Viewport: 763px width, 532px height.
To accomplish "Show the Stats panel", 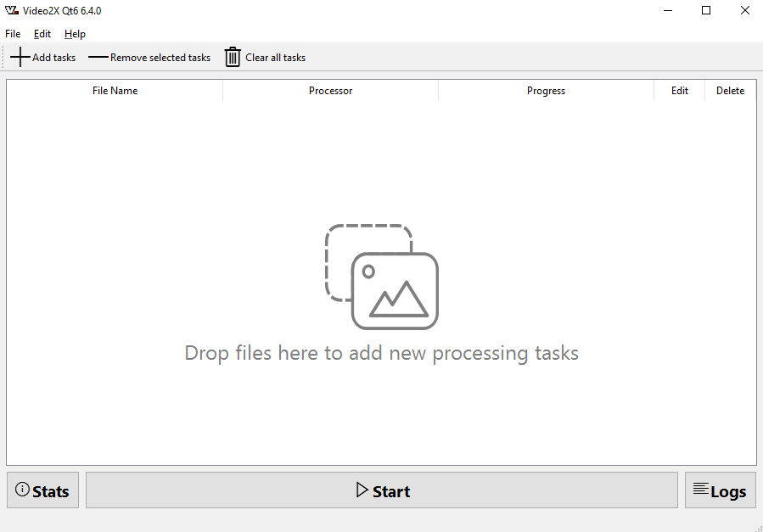I will click(42, 490).
